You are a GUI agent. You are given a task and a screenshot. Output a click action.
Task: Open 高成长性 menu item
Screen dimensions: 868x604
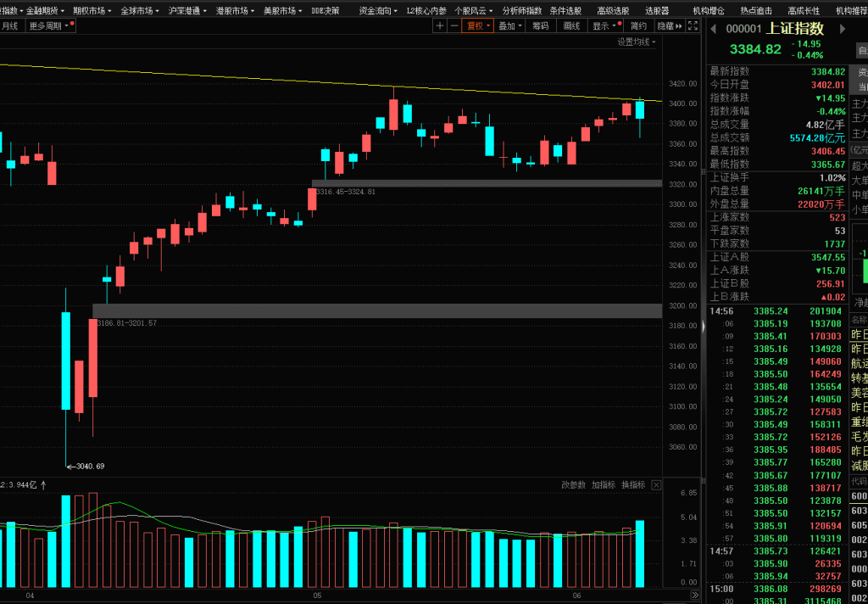click(804, 10)
